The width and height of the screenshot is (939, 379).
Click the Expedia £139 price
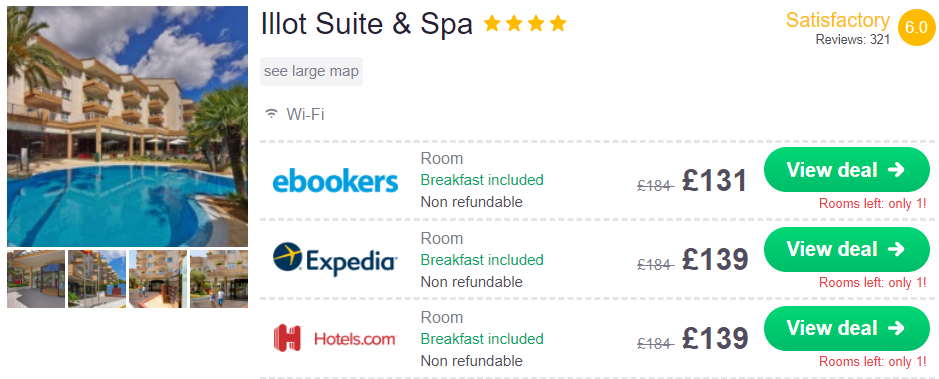coord(714,260)
